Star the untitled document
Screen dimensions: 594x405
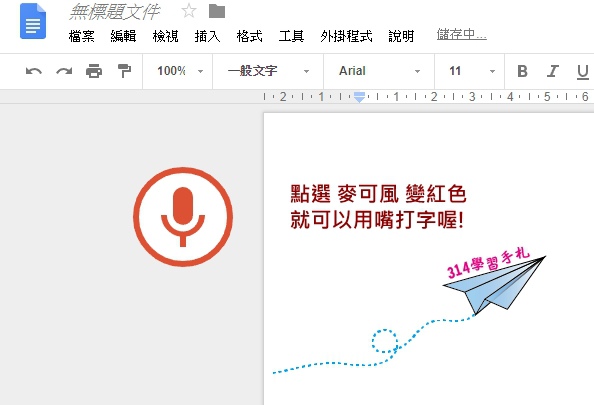click(x=189, y=11)
